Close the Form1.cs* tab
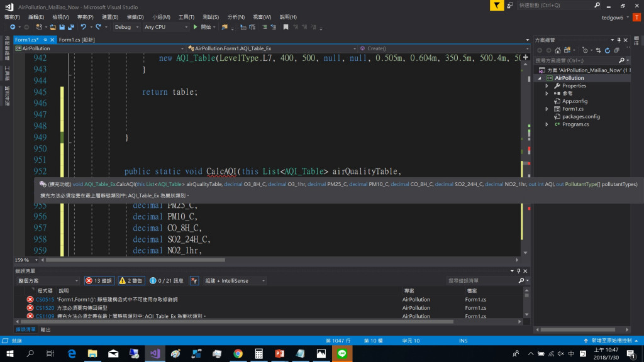Viewport: 644px width, 362px height. click(x=52, y=40)
